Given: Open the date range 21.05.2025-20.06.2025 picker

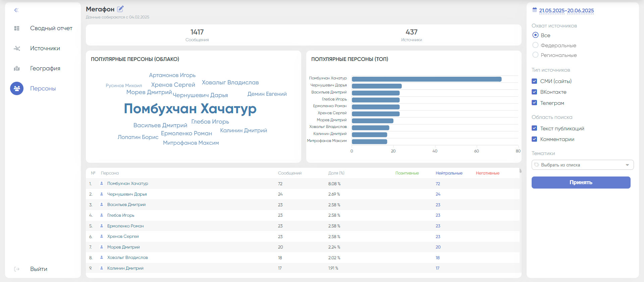Looking at the screenshot, I should pos(566,11).
